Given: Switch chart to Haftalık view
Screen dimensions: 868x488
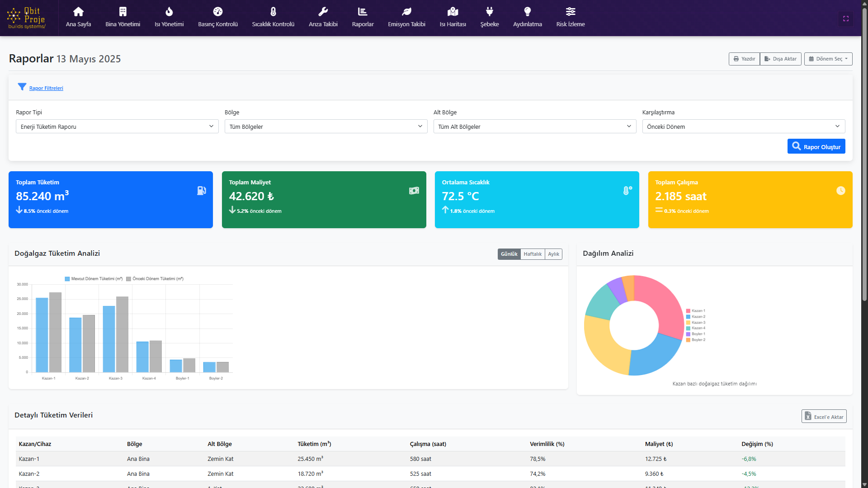Looking at the screenshot, I should [x=532, y=254].
